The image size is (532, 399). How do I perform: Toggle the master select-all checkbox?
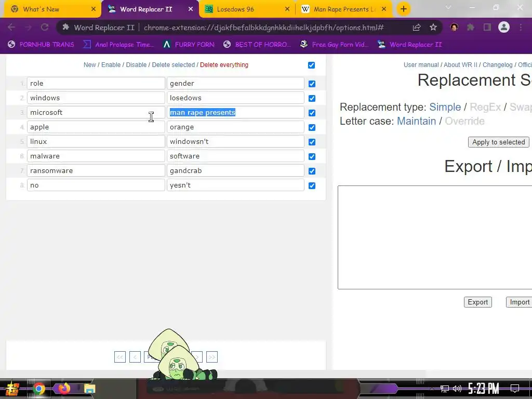[312, 65]
